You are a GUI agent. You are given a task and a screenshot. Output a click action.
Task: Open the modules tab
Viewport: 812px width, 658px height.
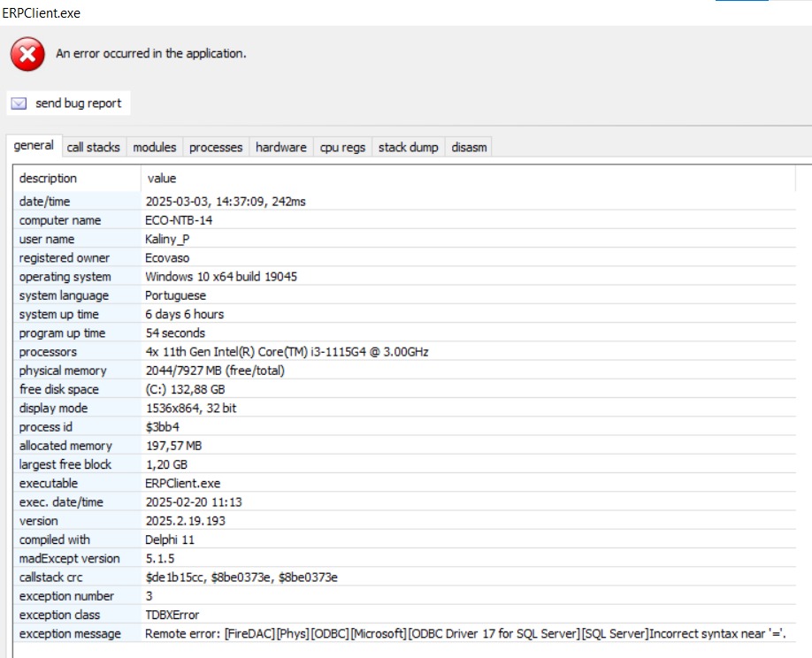[x=154, y=147]
